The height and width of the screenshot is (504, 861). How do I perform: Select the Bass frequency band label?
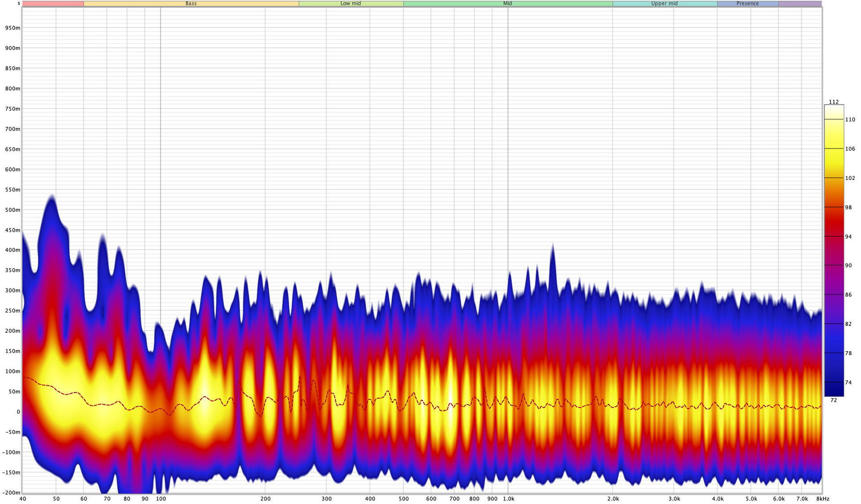(x=191, y=3)
